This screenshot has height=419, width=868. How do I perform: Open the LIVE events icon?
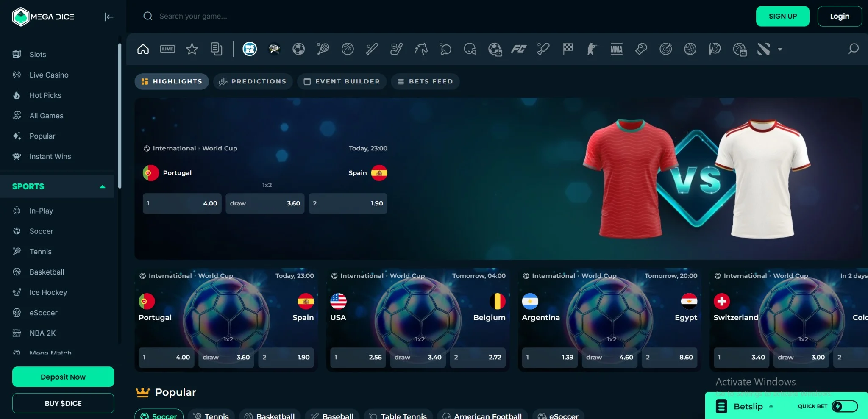tap(167, 49)
